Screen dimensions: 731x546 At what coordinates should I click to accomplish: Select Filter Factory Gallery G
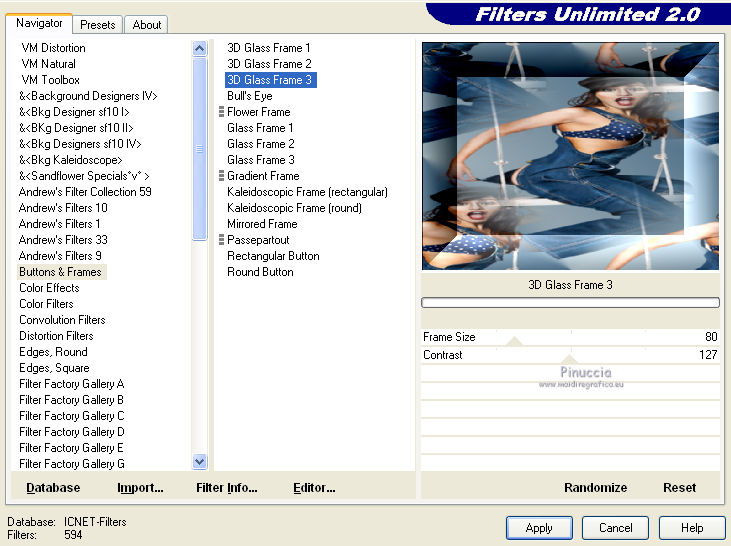pos(71,463)
